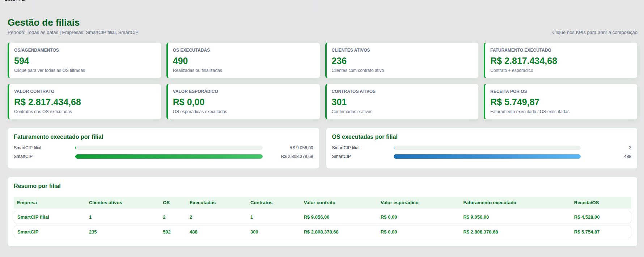Click R$ 5.754,87 Receita/OS cell
This screenshot has height=257, width=644.
(x=586, y=232)
